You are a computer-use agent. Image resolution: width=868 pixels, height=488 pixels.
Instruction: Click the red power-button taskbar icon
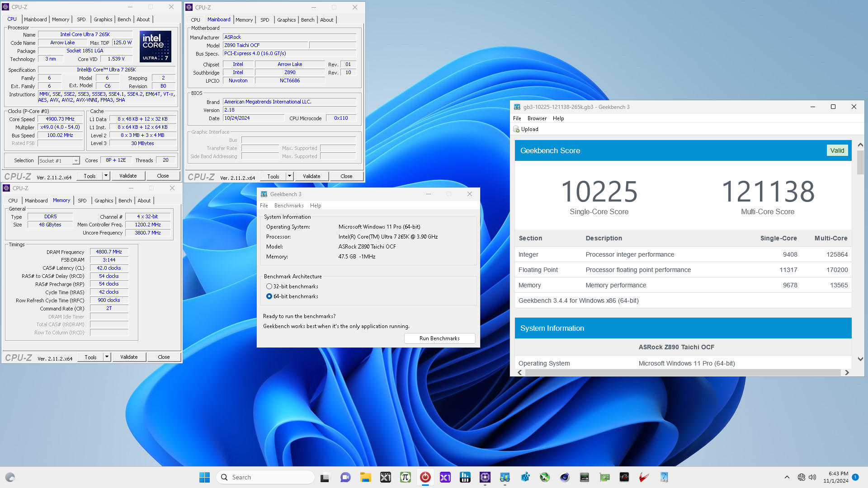point(425,477)
